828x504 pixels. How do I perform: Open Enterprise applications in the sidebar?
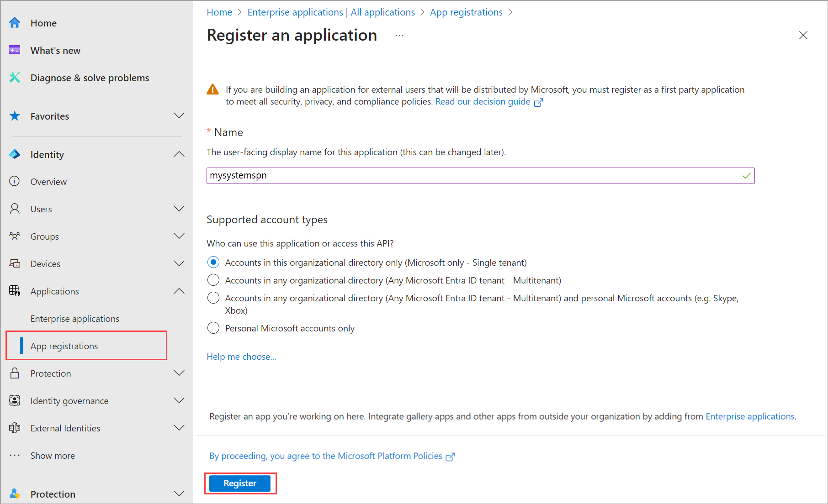click(75, 319)
